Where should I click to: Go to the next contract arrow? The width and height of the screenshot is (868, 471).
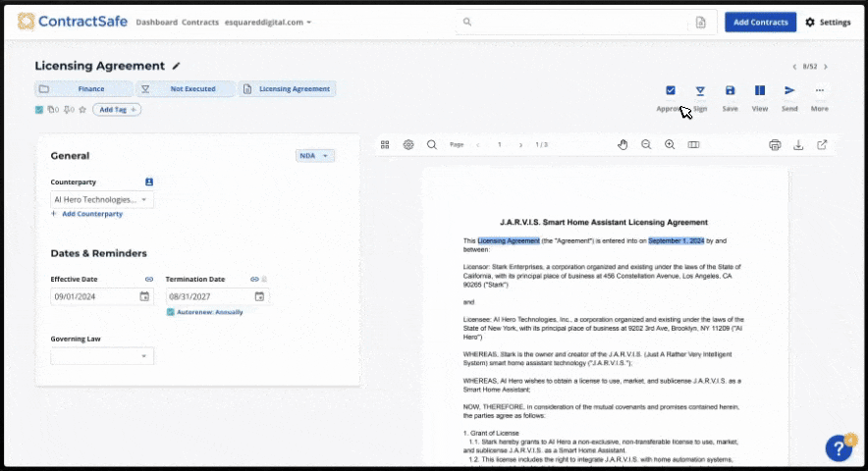tap(826, 67)
